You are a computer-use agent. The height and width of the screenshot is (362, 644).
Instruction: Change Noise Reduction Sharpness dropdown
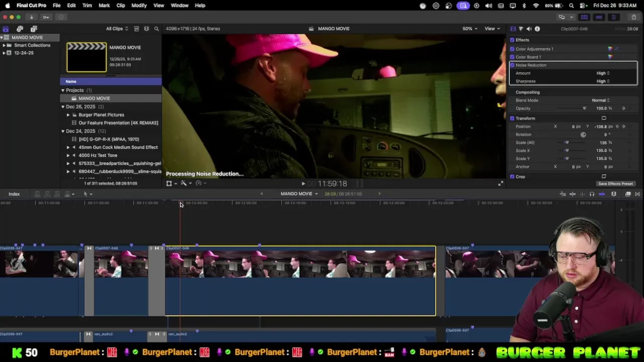603,81
